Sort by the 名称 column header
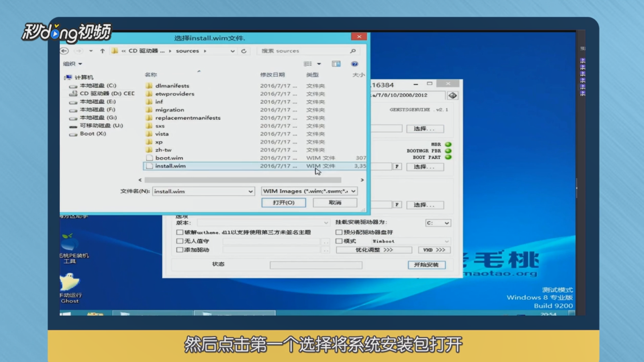Viewport: 644px width, 362px height. [x=151, y=75]
